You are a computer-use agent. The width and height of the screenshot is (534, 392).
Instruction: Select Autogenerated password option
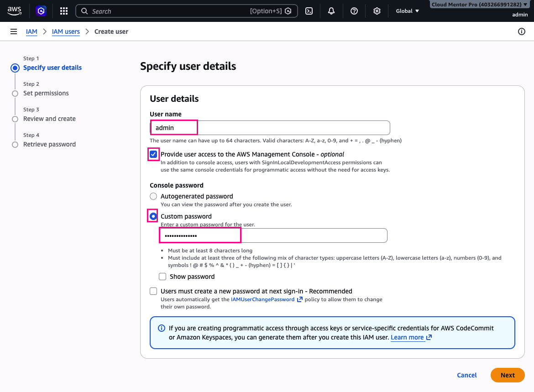153,196
